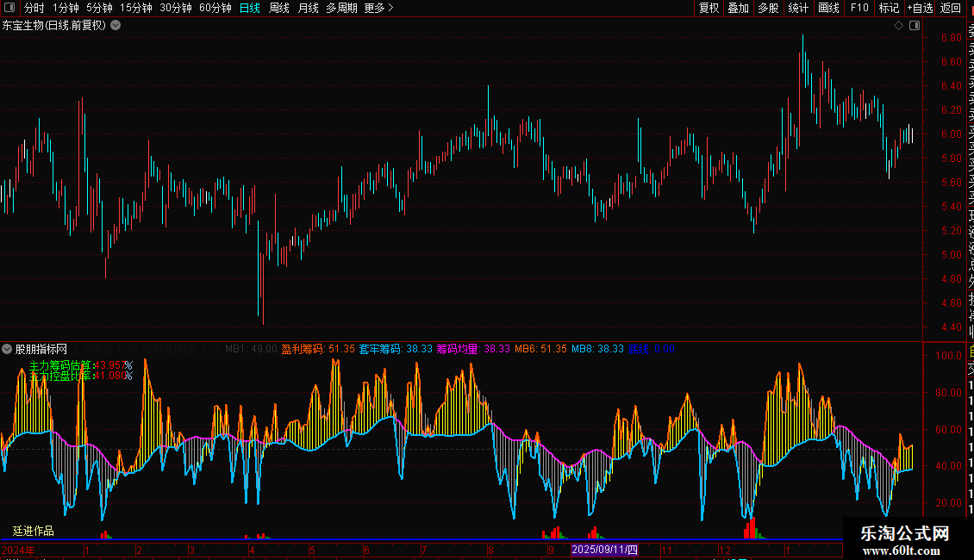Screen dimensions: 974x560
Task: Click 返回 to go back
Action: [951, 8]
